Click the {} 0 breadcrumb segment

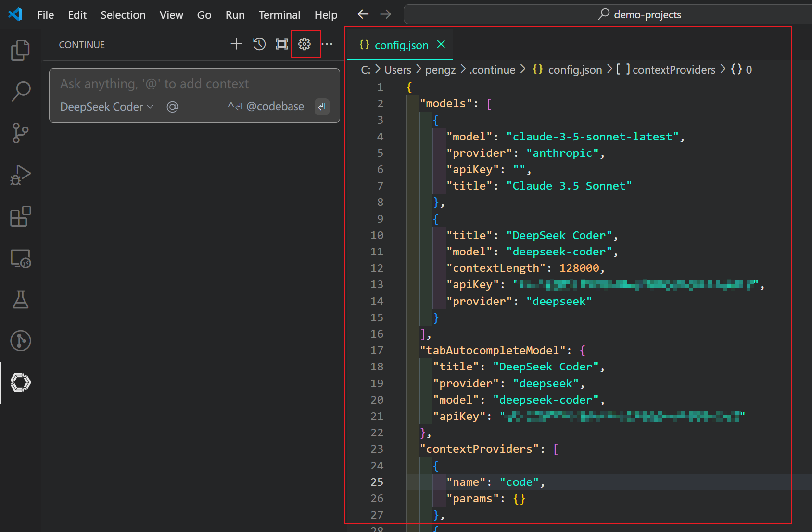coord(741,70)
